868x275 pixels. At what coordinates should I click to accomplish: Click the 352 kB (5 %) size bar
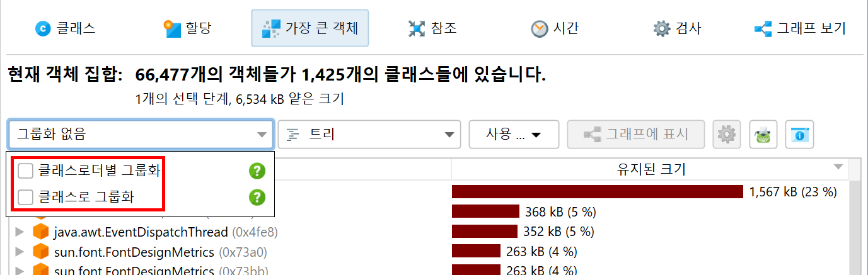click(483, 232)
